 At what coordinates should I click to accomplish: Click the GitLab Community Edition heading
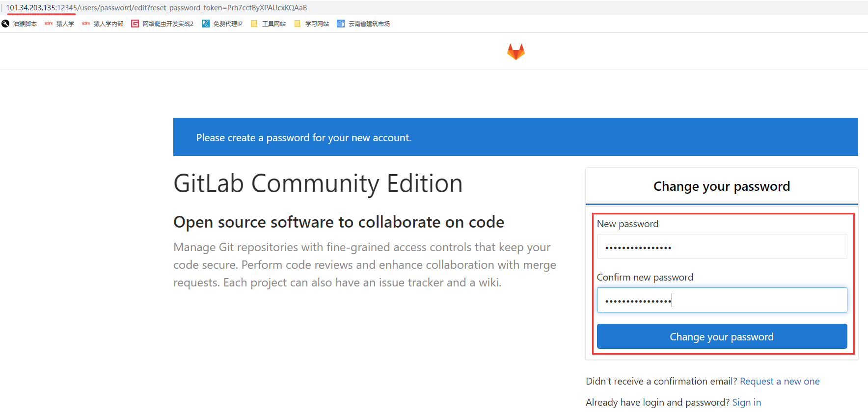tap(318, 183)
